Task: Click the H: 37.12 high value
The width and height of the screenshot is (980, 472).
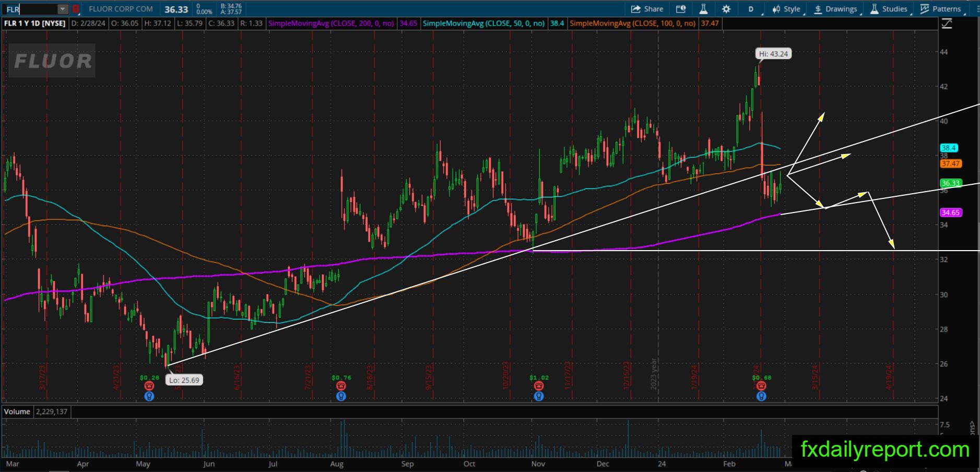Action: point(157,23)
